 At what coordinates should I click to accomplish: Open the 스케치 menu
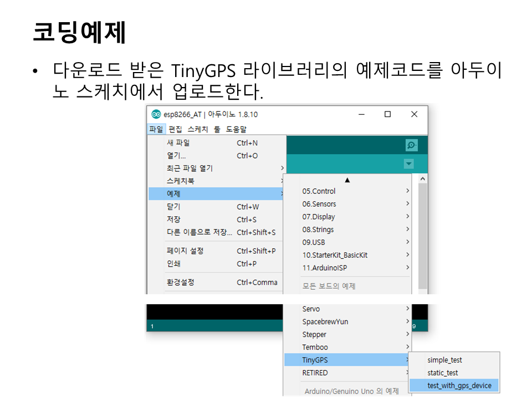pos(198,129)
